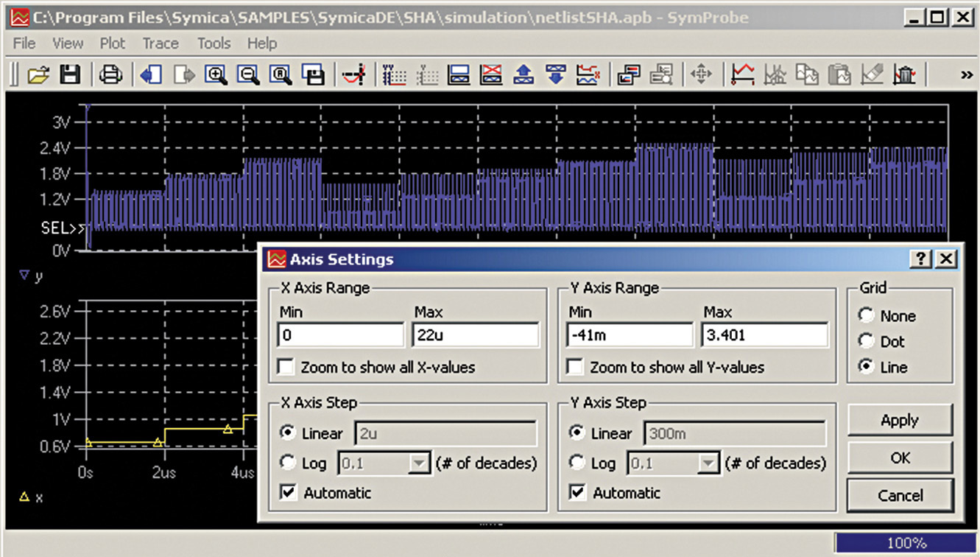Select the Zoom Out tool
This screenshot has height=557, width=980.
(x=249, y=74)
